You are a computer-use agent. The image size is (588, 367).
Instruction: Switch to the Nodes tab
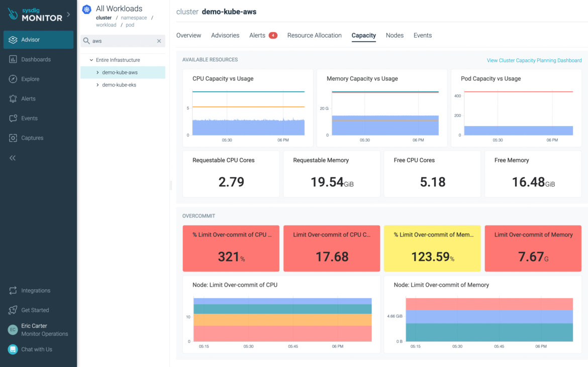(395, 35)
